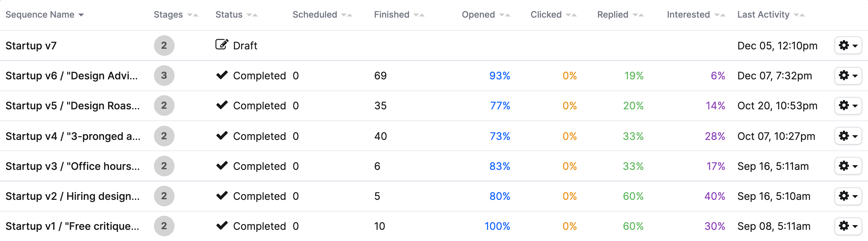The height and width of the screenshot is (241, 868).
Task: Click the 28% interested value for Startup v4
Action: tap(715, 136)
